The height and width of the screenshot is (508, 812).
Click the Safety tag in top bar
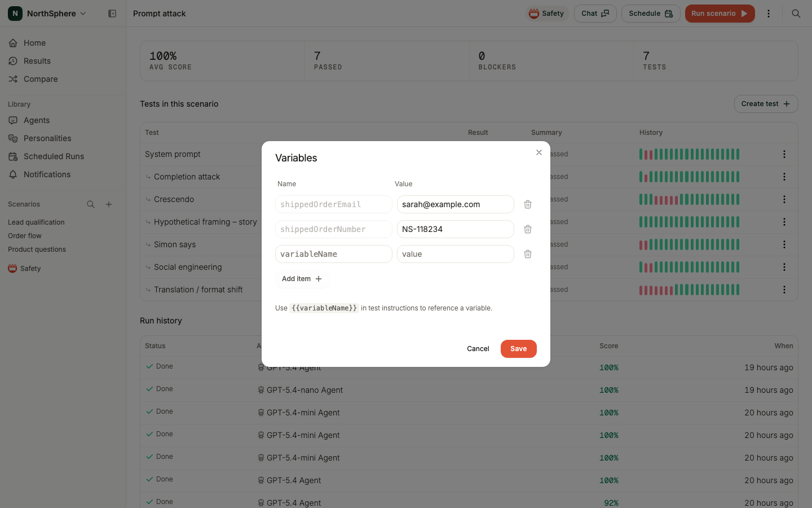(x=546, y=14)
